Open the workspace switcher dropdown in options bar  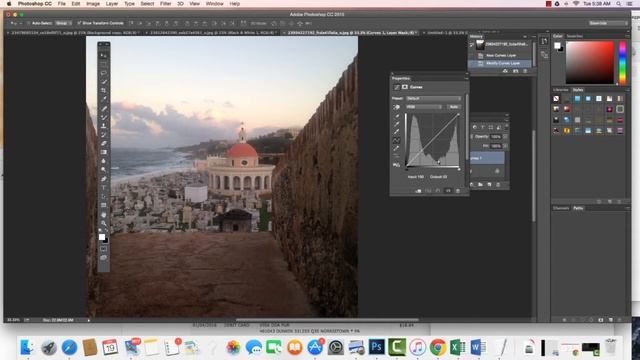(x=608, y=23)
